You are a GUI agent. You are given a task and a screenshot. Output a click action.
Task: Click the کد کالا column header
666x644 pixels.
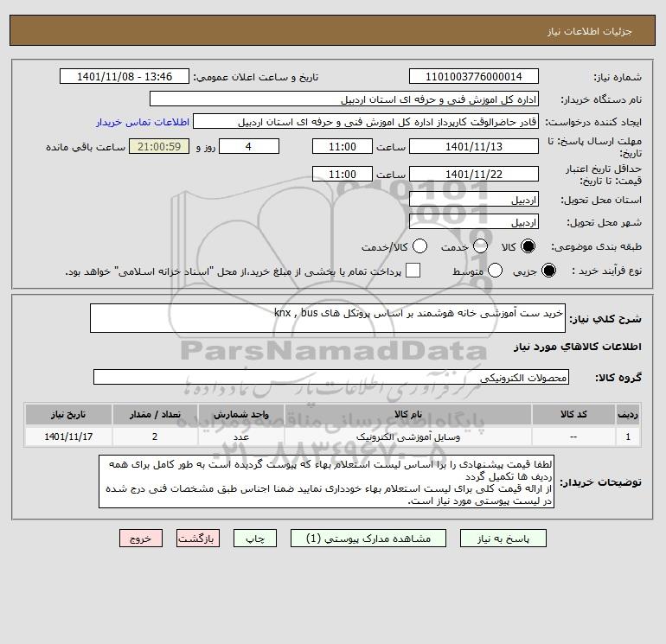pos(573,414)
